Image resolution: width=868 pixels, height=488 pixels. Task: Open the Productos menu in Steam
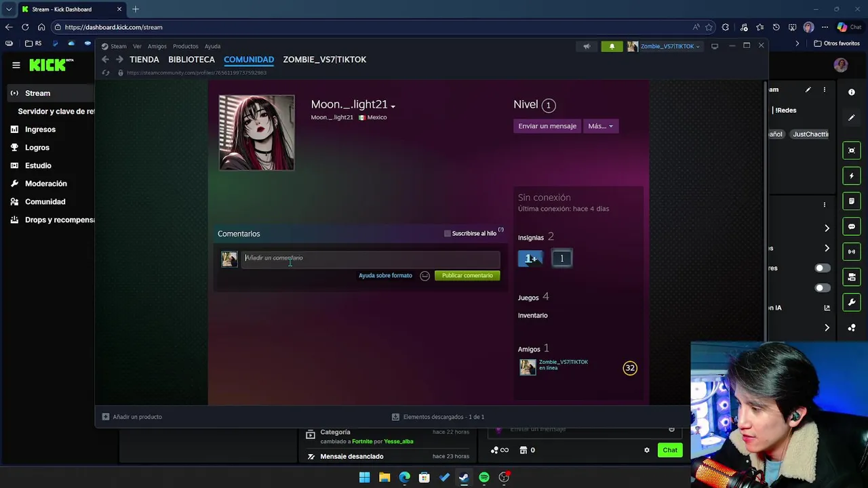pos(185,46)
